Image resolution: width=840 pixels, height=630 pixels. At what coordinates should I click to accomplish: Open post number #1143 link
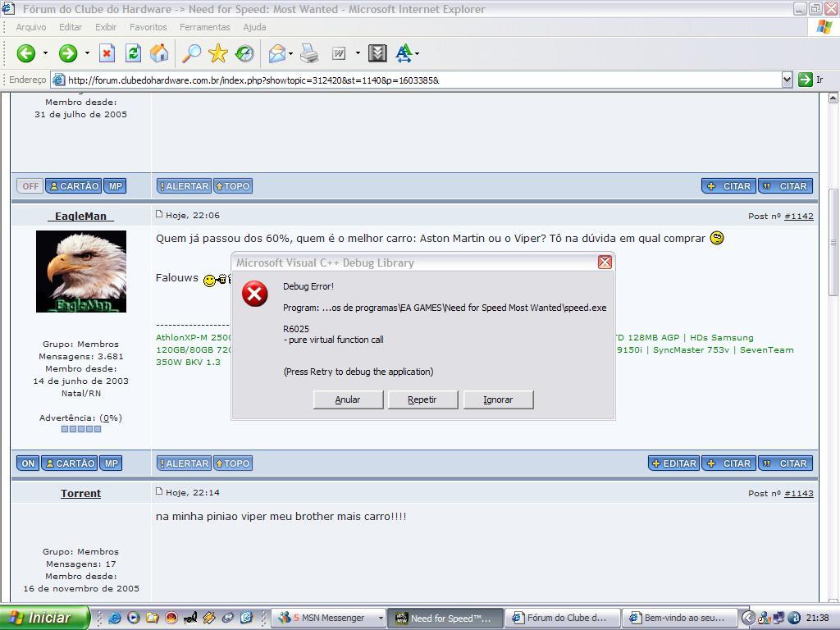pyautogui.click(x=799, y=493)
